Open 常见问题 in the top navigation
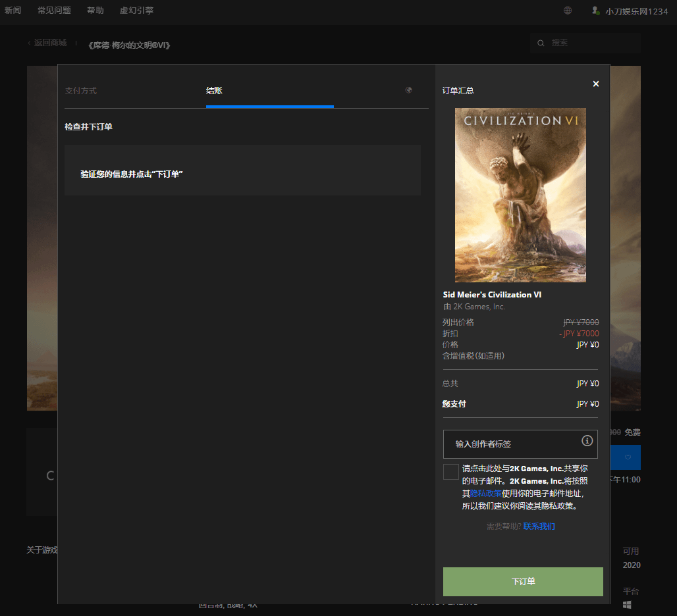 click(54, 11)
